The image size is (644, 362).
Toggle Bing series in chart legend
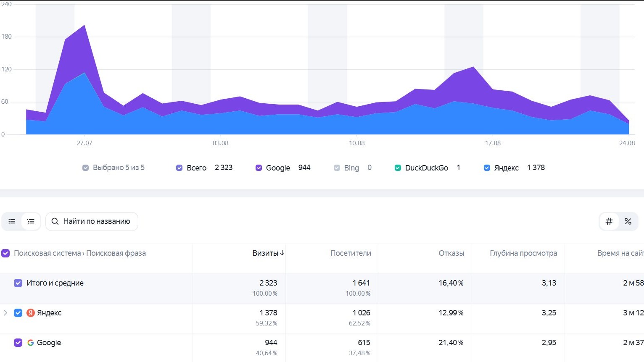click(x=337, y=168)
